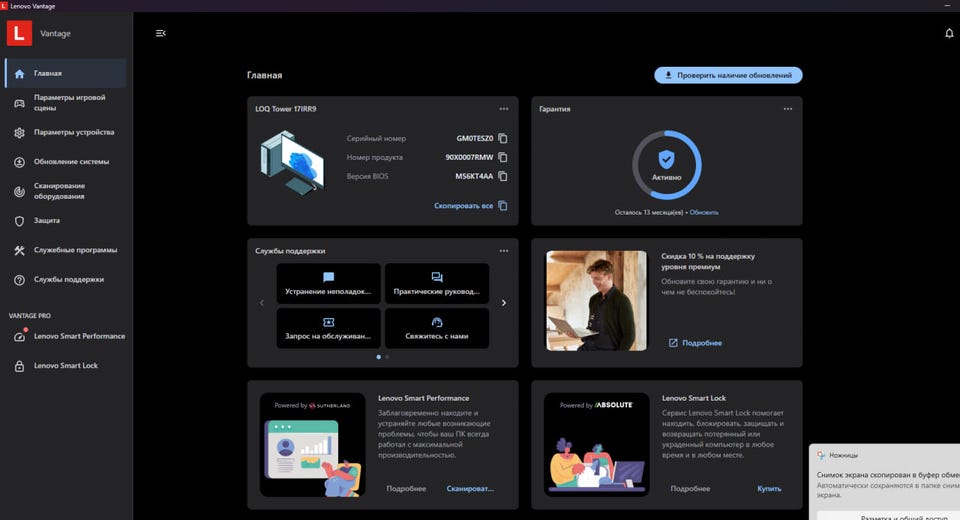Click the gamepad icon in sidebar
This screenshot has height=520, width=960.
point(20,103)
